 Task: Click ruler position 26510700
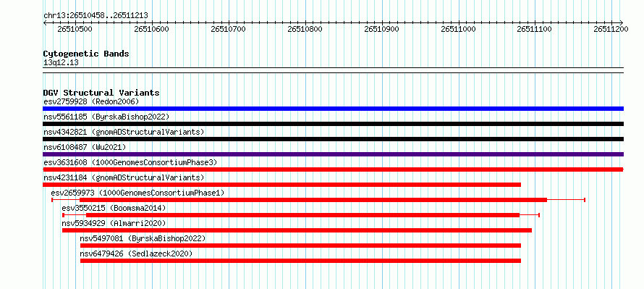pyautogui.click(x=229, y=29)
